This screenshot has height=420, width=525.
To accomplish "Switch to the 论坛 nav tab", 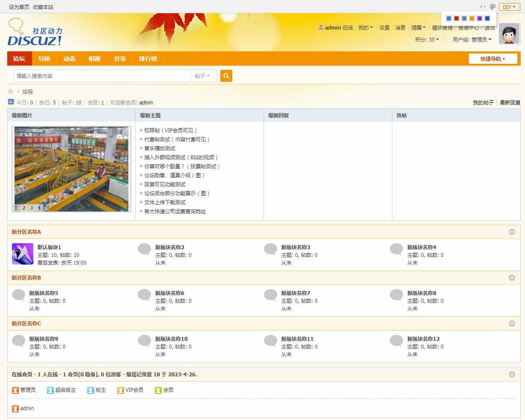I will click(19, 59).
